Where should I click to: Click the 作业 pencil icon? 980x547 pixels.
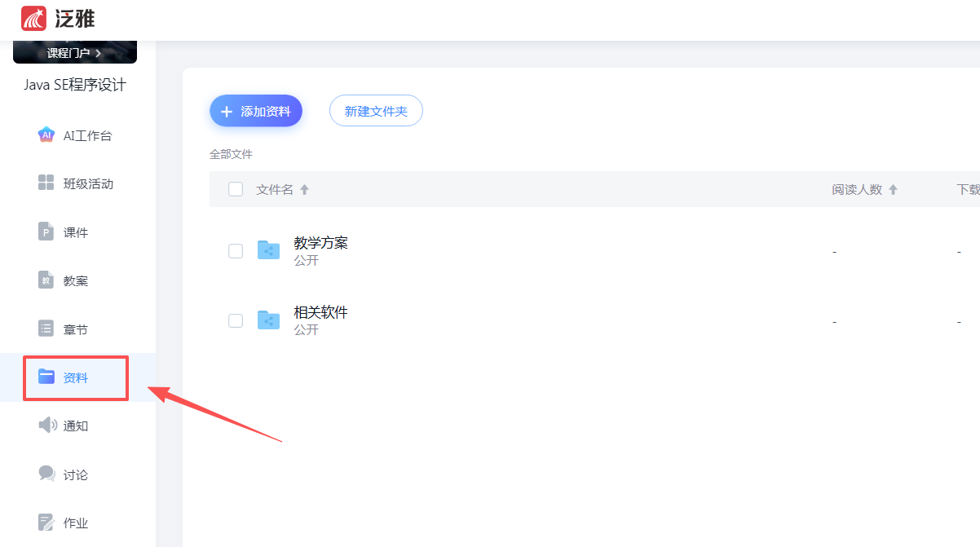[x=46, y=523]
